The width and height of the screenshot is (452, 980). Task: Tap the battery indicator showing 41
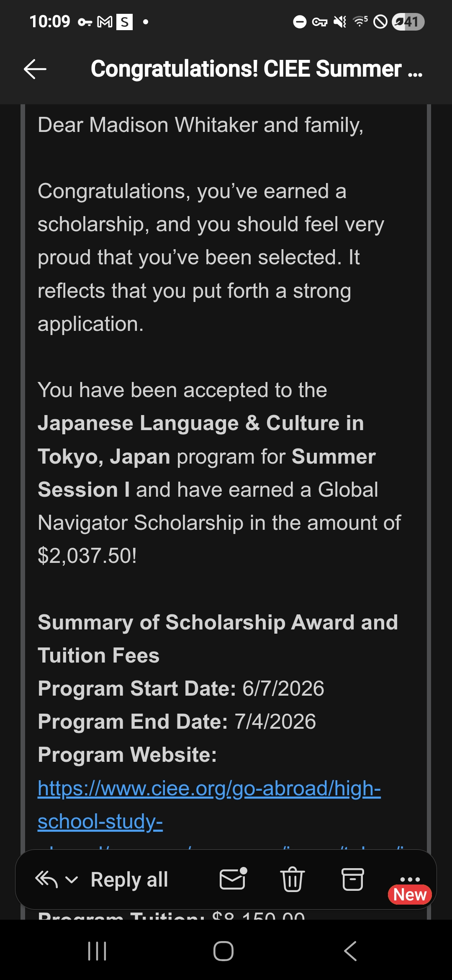pyautogui.click(x=408, y=22)
